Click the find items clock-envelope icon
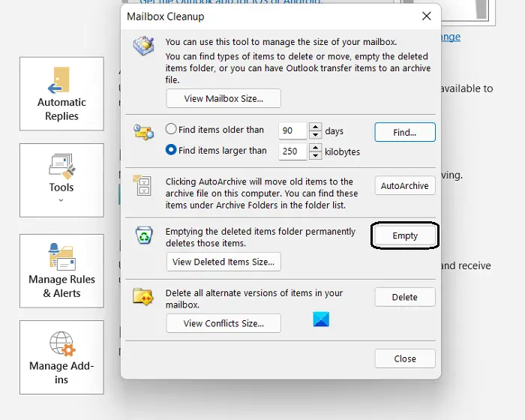The width and height of the screenshot is (525, 420). [x=144, y=132]
